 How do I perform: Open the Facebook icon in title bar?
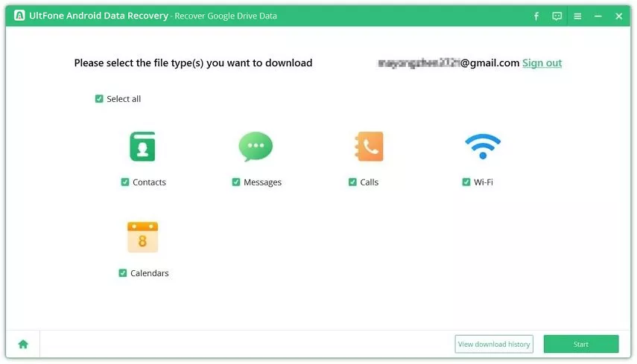coord(536,16)
